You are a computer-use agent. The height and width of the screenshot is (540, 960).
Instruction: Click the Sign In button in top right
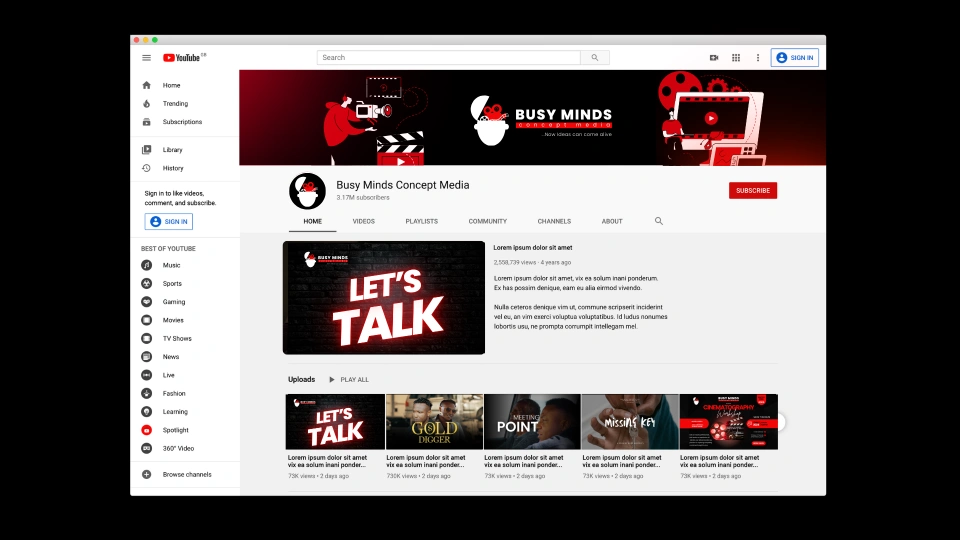(795, 58)
